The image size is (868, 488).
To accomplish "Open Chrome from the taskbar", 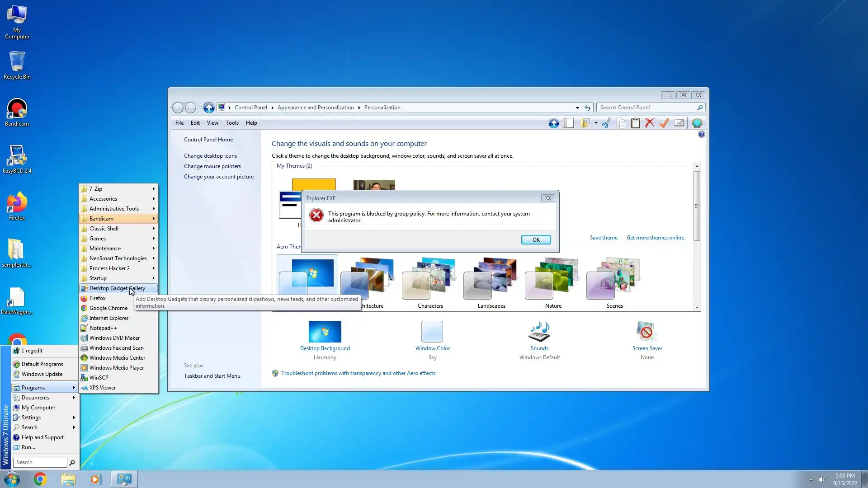I will point(40,479).
